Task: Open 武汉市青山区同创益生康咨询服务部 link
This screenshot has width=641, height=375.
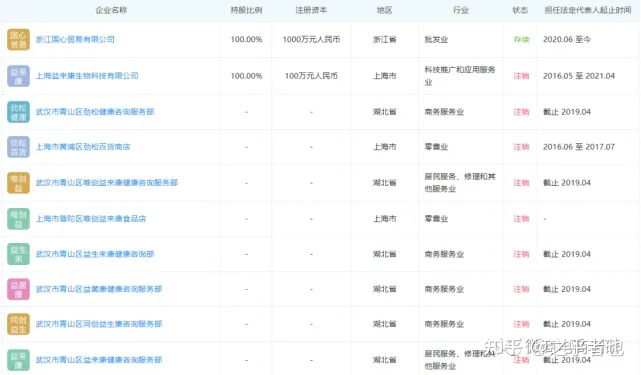Action: 99,324
